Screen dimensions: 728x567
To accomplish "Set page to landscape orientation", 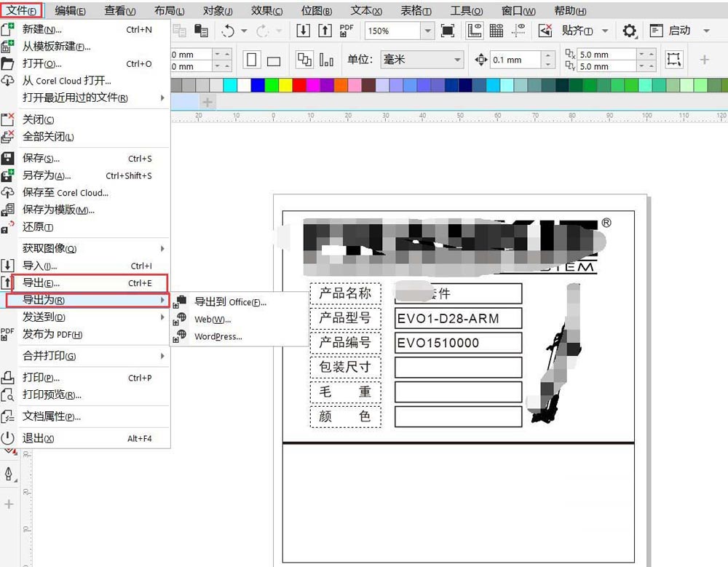I will click(x=274, y=61).
